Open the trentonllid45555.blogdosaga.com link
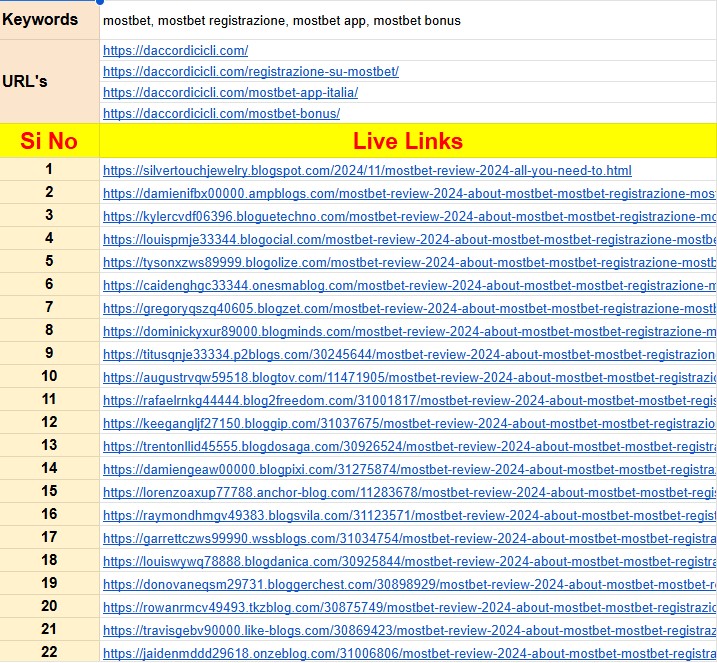Viewport: 717px width, 663px height. pos(409,446)
